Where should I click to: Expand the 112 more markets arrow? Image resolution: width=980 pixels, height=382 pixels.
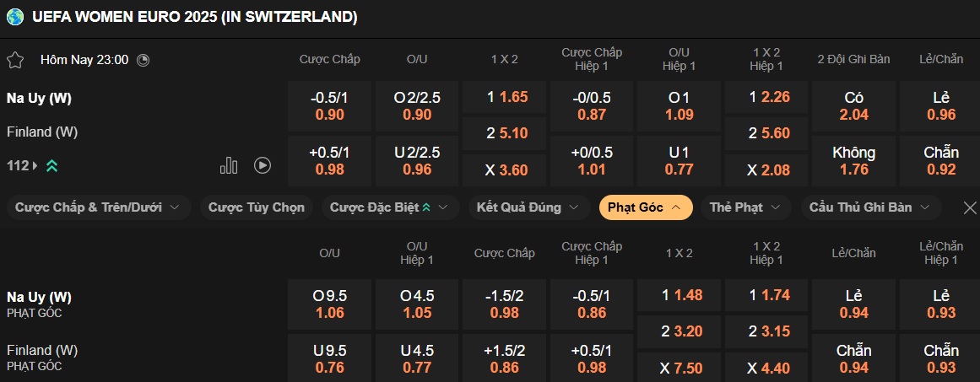35,166
